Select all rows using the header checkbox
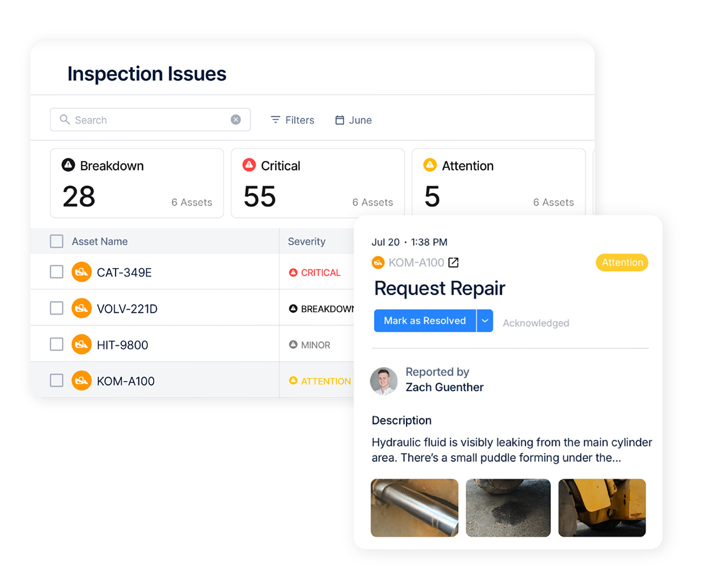This screenshot has height=588, width=707. [56, 241]
